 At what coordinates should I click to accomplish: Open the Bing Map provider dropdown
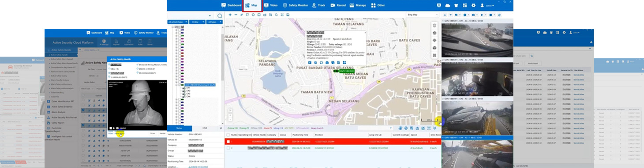tap(423, 15)
